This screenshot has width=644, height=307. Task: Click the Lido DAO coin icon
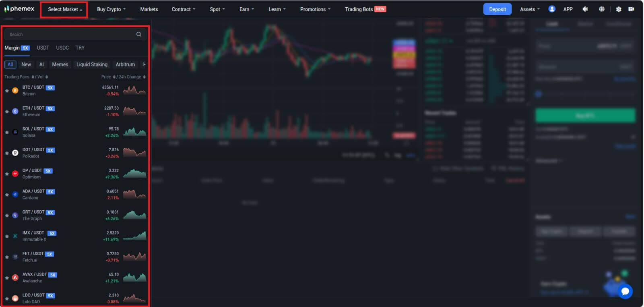pyautogui.click(x=15, y=299)
